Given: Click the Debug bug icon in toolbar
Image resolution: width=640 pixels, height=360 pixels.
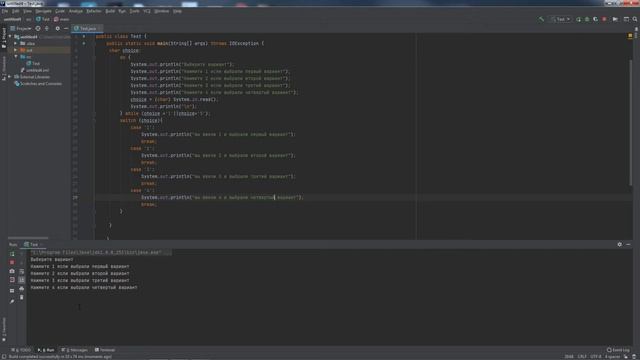Looking at the screenshot, I should point(587,19).
